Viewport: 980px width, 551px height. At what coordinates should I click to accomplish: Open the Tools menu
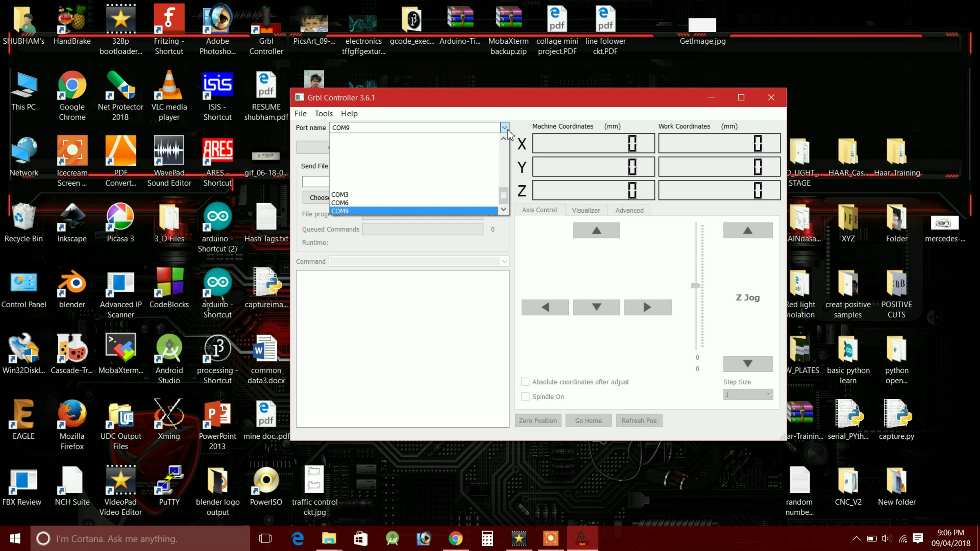click(x=323, y=113)
